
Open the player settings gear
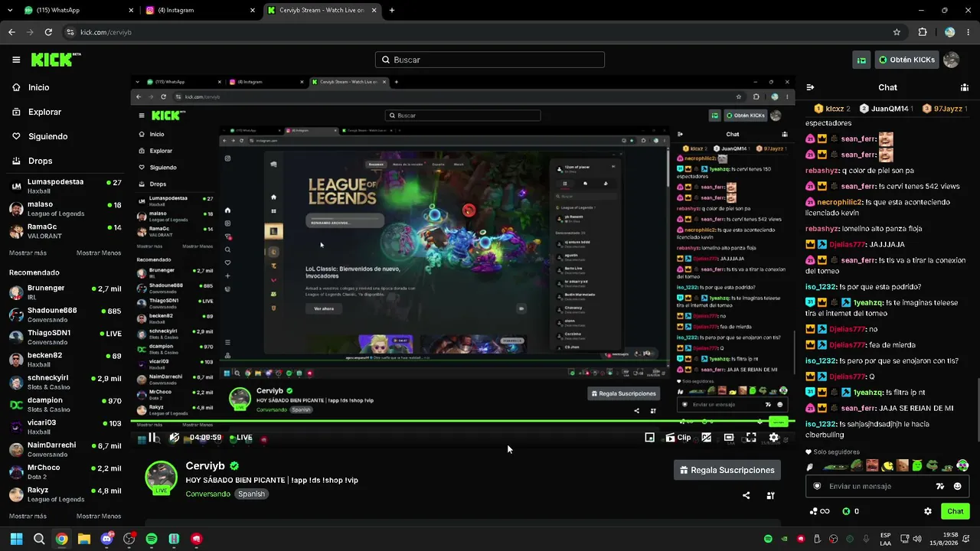tap(774, 438)
